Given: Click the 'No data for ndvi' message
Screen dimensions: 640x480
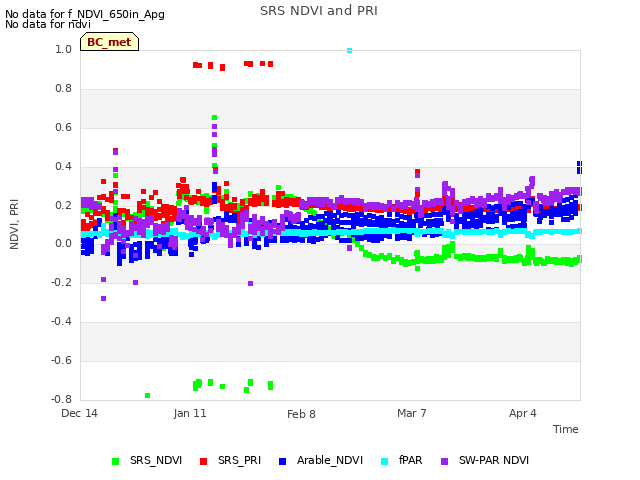Looking at the screenshot, I should point(48,24).
